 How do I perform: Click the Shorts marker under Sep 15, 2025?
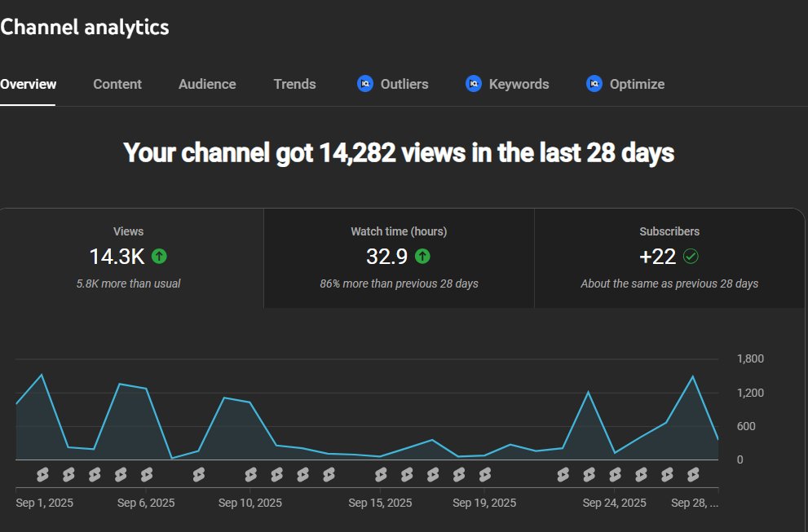(380, 473)
